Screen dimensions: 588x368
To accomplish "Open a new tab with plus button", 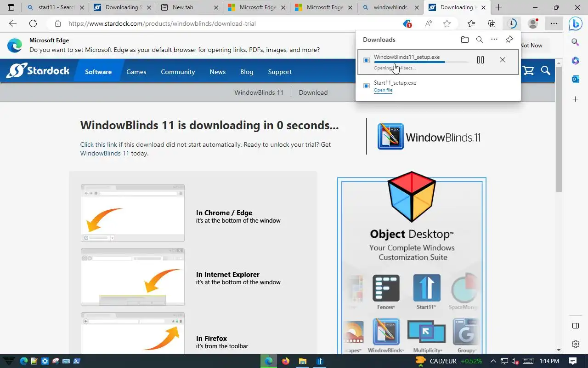I will [x=498, y=7].
